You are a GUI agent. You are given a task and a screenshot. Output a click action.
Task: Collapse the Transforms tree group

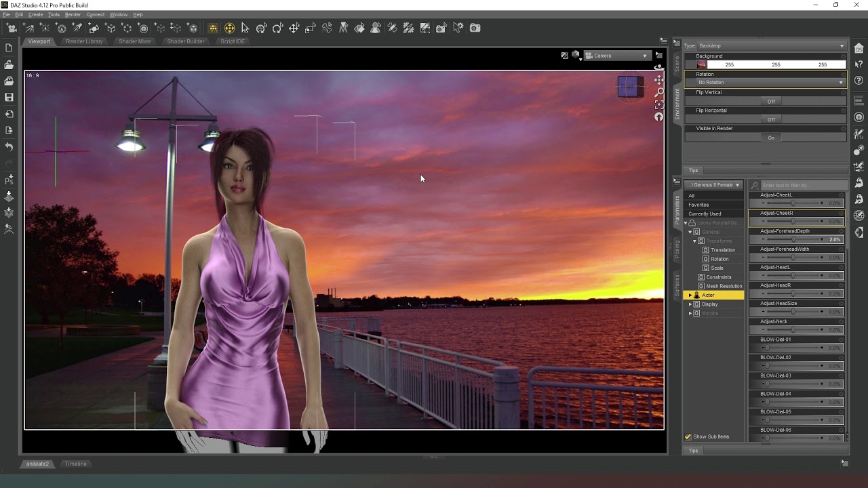coord(695,241)
